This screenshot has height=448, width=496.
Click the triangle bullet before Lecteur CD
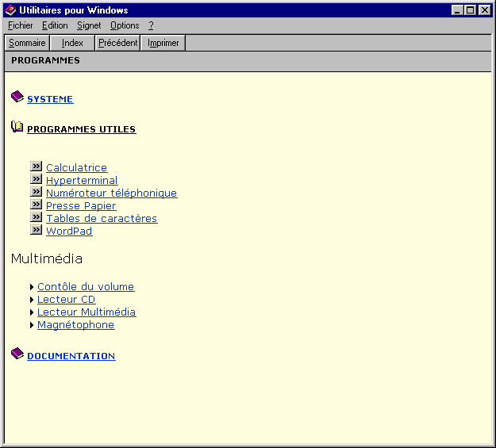tap(32, 300)
